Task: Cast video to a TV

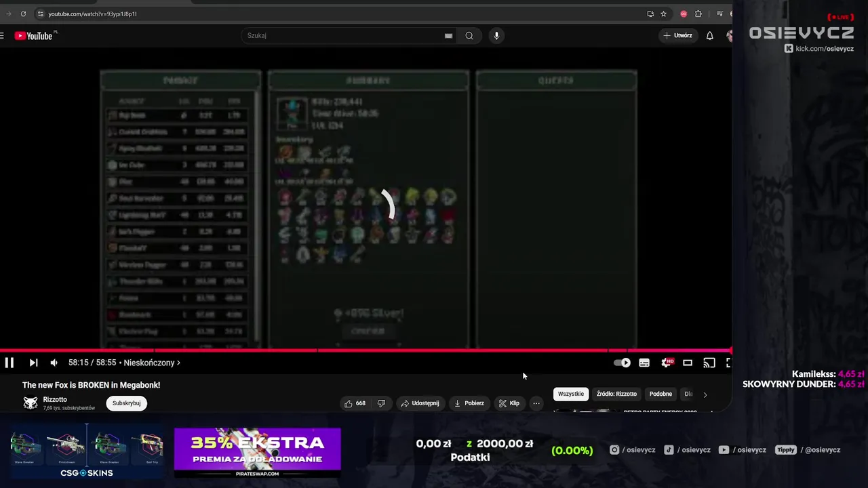Action: (709, 363)
